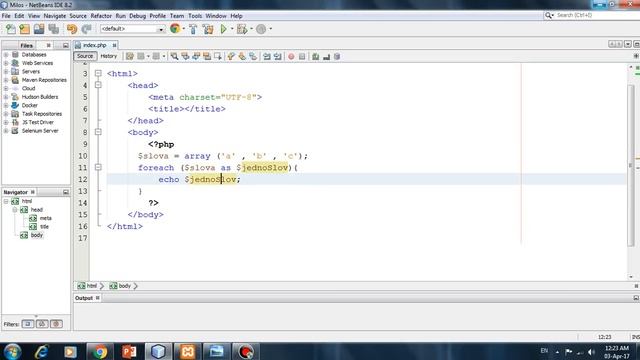Click the Profile Project round icon

261,29
